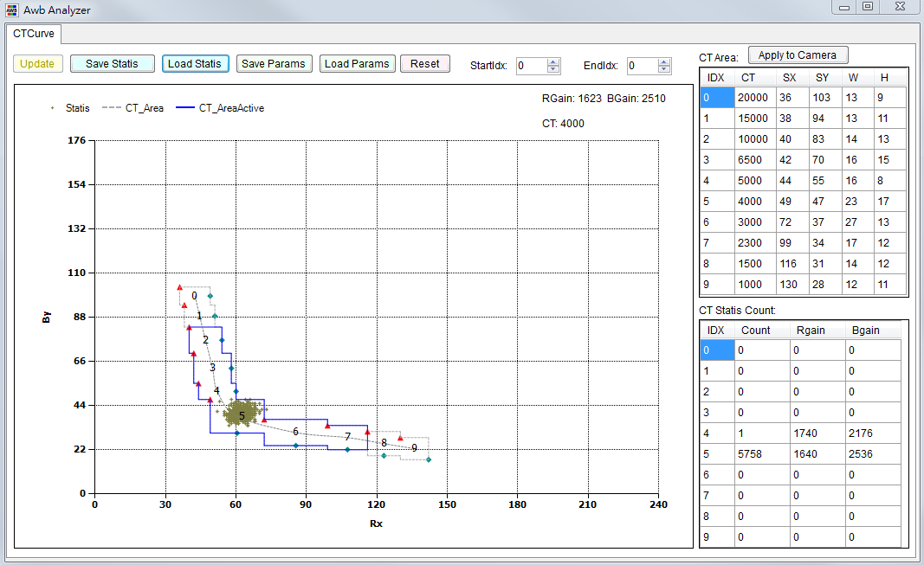
Task: Click Load Params to restore parameters
Action: (357, 63)
